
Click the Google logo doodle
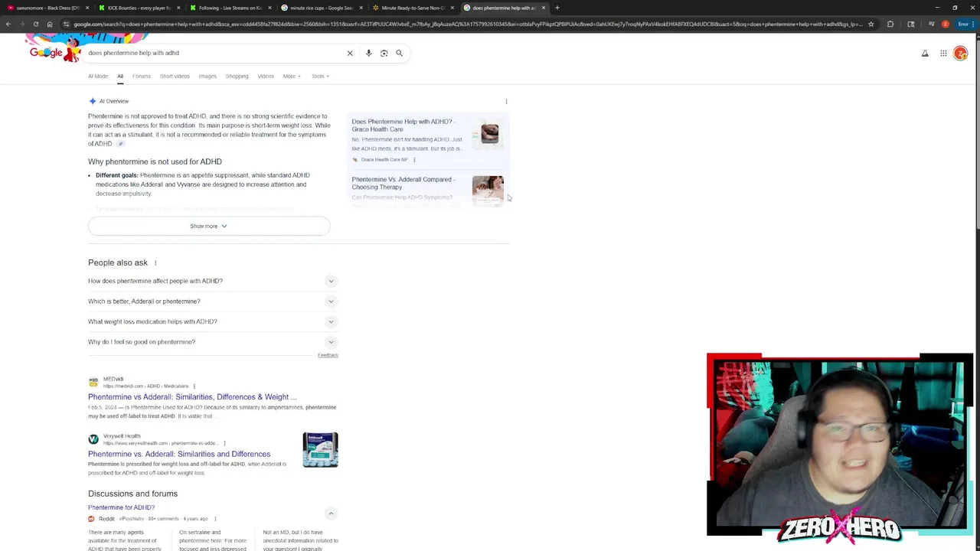coord(54,50)
